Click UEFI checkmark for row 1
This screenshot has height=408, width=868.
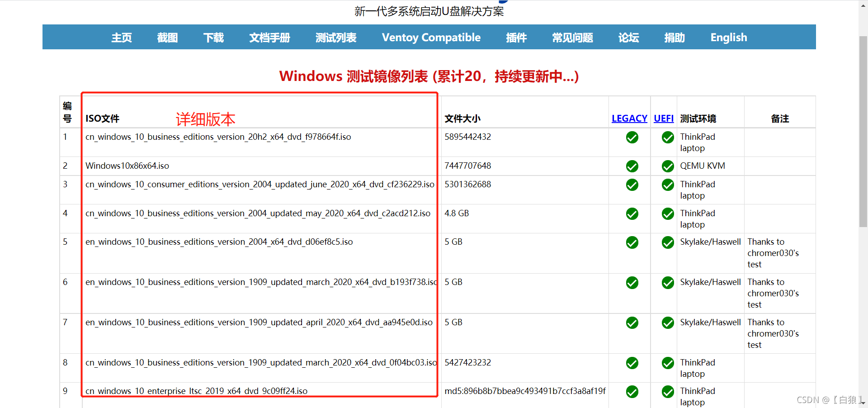[x=668, y=138]
